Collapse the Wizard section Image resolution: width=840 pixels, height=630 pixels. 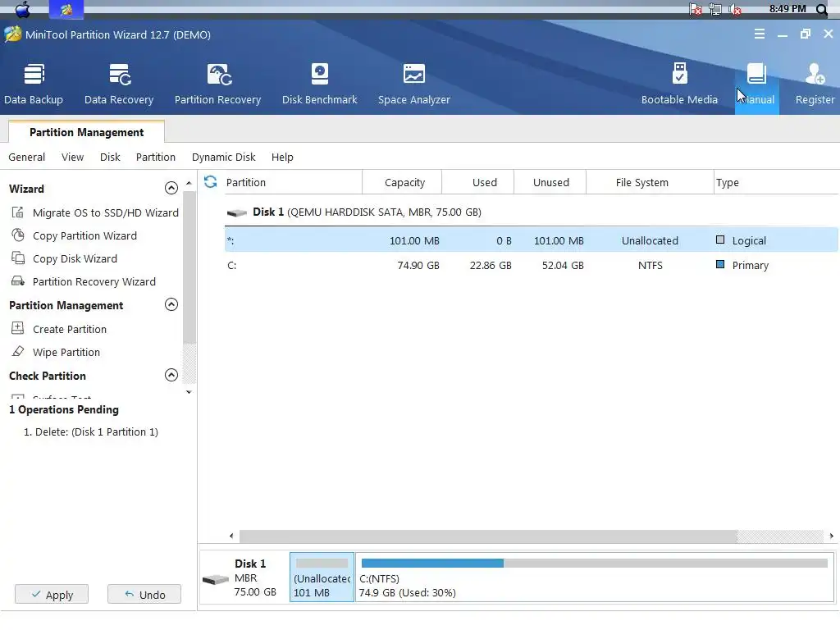[x=171, y=188]
